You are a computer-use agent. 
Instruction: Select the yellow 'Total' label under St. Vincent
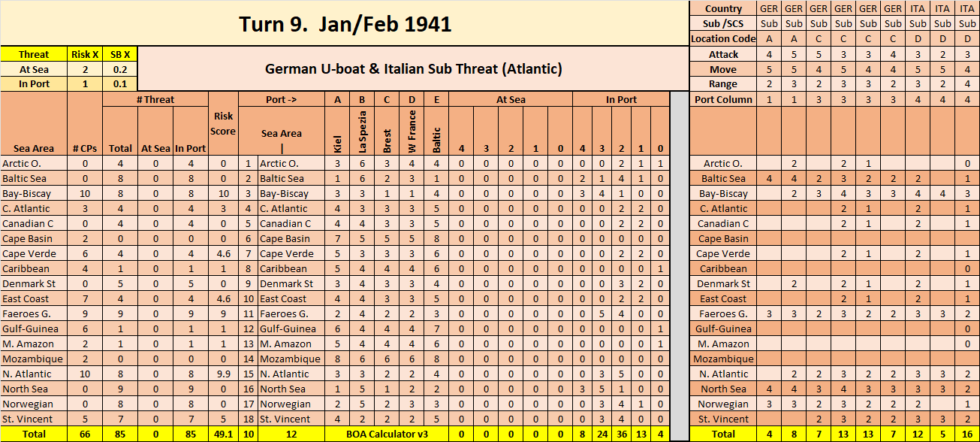(34, 434)
